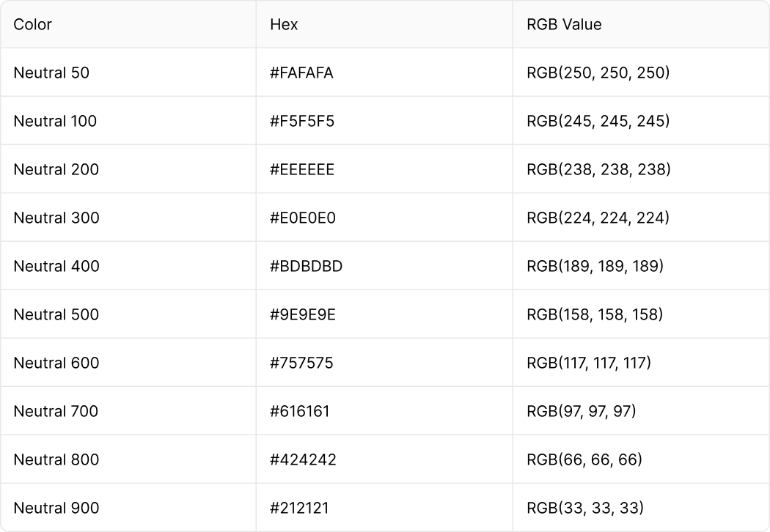Click hex value #E0E0E0
This screenshot has width=770, height=532.
(x=303, y=218)
